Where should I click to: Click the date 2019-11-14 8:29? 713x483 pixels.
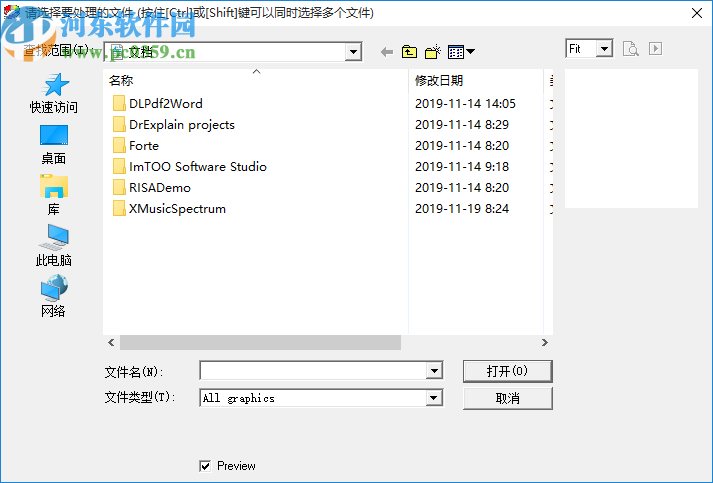462,125
